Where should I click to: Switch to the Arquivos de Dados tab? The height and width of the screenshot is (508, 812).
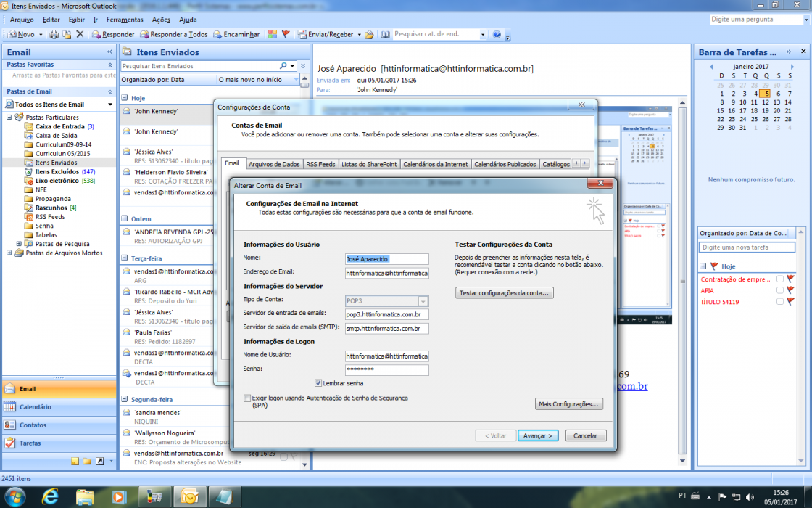274,164
